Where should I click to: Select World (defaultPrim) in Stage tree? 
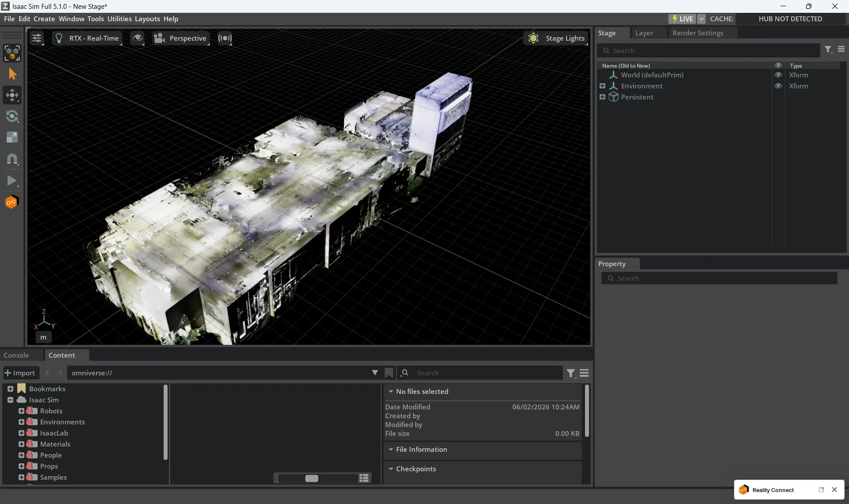coord(652,75)
